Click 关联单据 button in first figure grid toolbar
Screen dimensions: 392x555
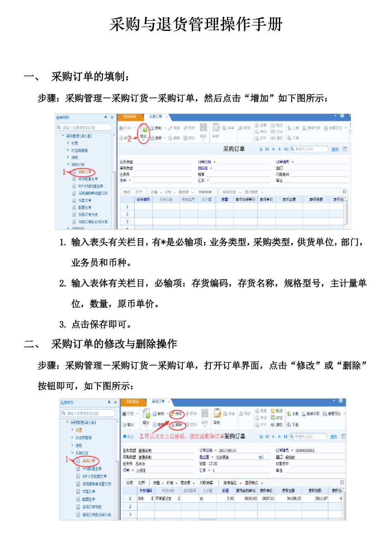coord(205,192)
